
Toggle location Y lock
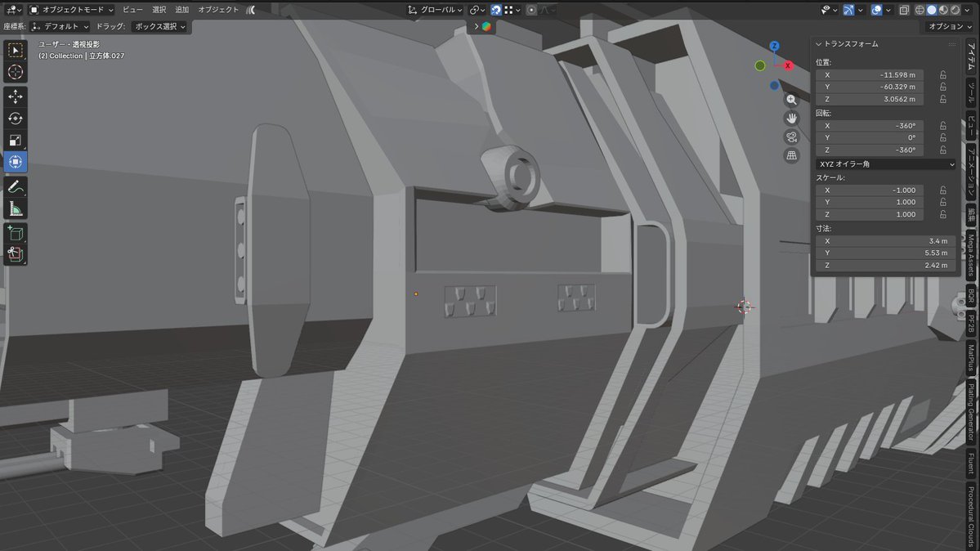(943, 87)
